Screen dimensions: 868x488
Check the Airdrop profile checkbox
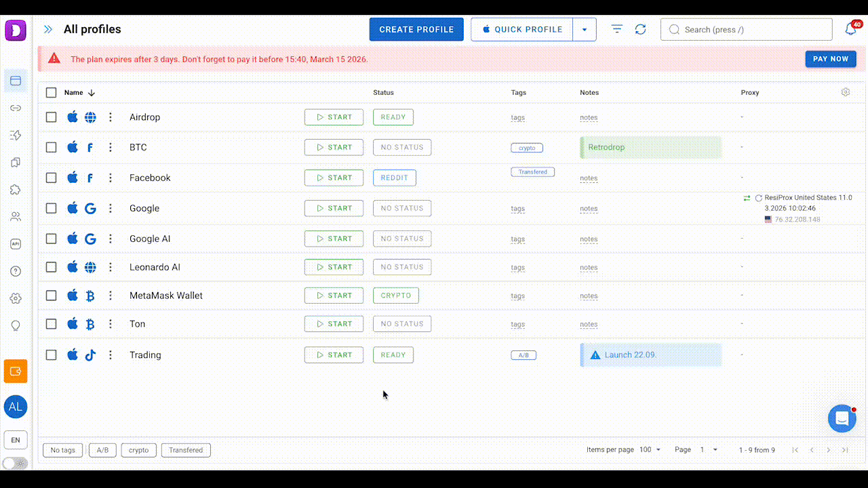[x=52, y=117]
